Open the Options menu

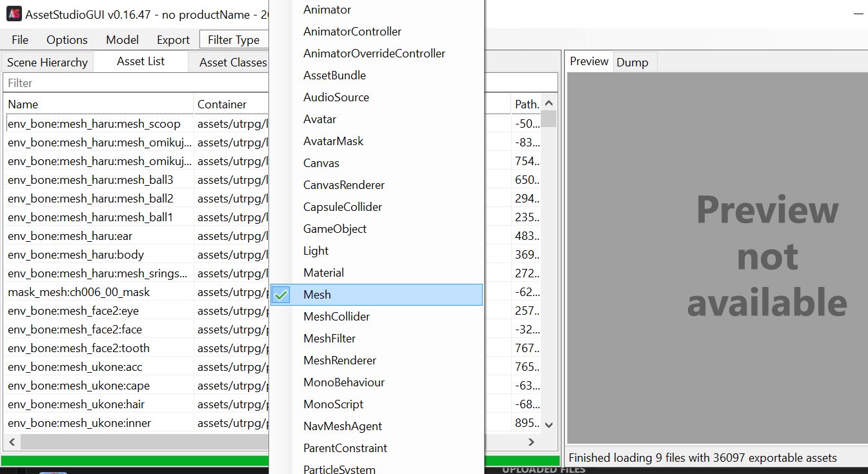click(x=67, y=40)
